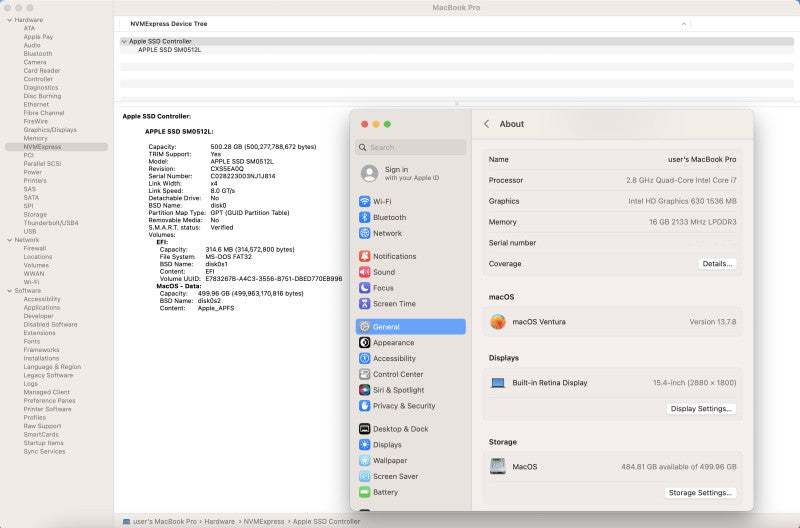Screen dimensions: 800x528
Task: Select Startup Items in sidebar
Action: [x=43, y=443]
